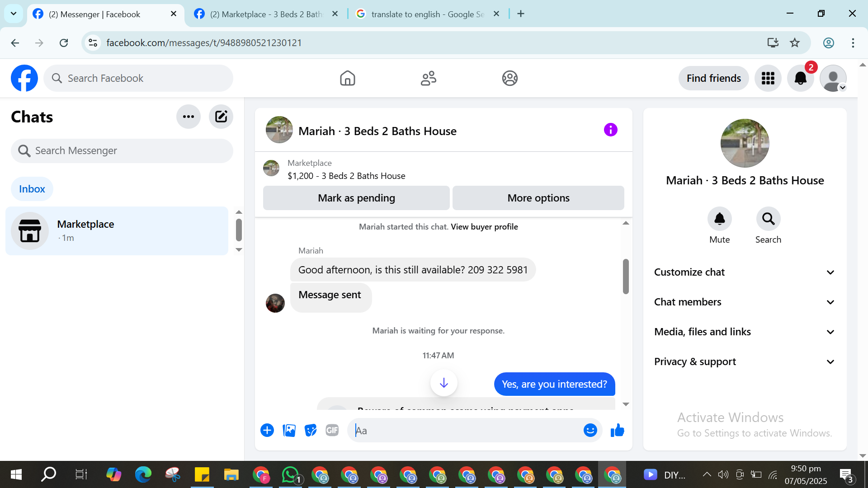Expand Chat members section
Viewport: 868px width, 488px height.
coord(745,302)
